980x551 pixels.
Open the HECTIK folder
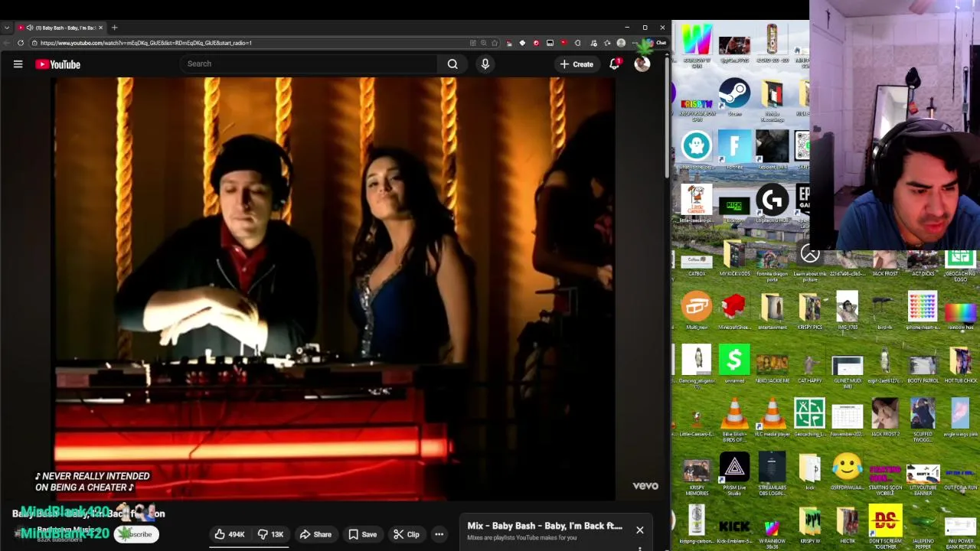(x=847, y=527)
